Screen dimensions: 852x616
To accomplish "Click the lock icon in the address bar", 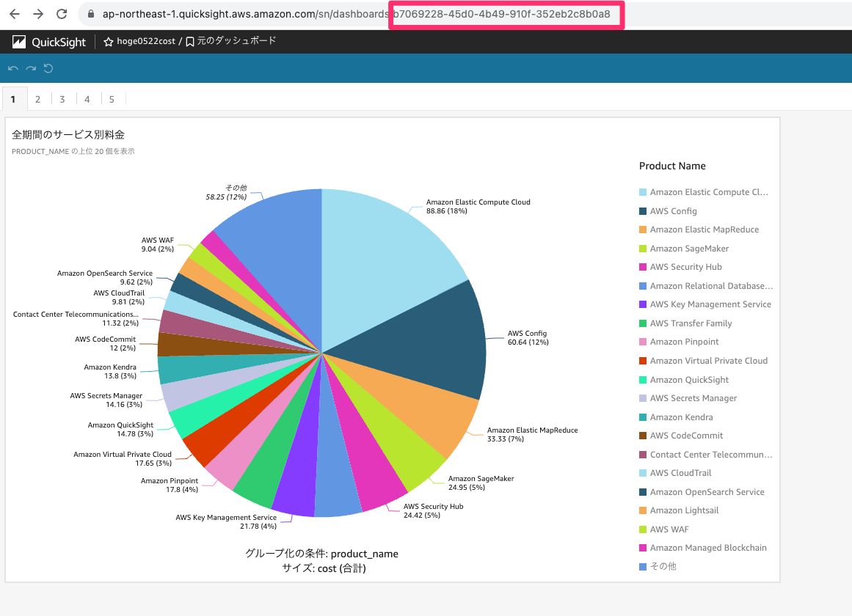I will click(x=90, y=13).
